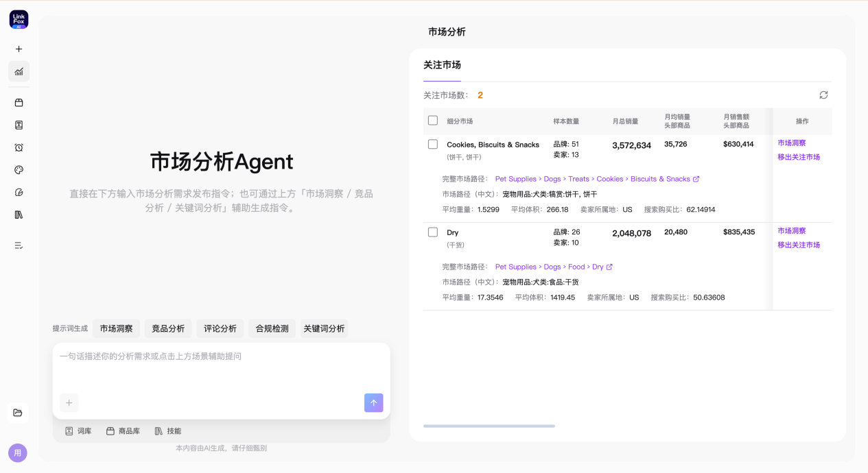Click 市场洞察 link for Dry market
This screenshot has height=473, width=868.
(792, 231)
